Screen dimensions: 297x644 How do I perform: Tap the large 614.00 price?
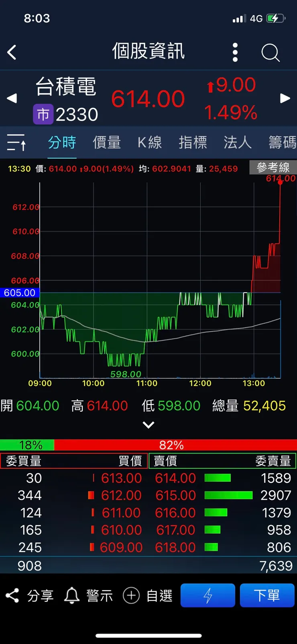pos(148,99)
